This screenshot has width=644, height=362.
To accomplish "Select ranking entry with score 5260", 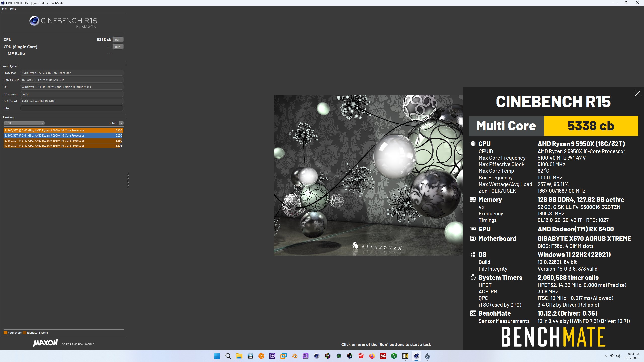I will coord(63,141).
